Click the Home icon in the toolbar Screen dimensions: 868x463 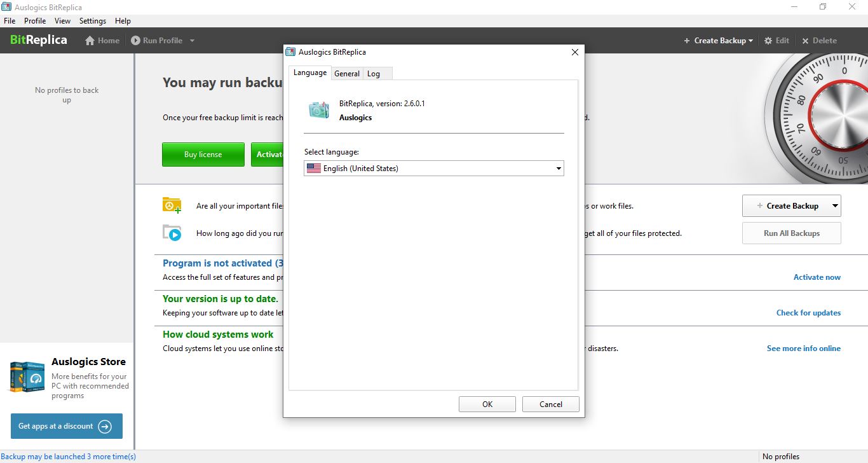pos(90,40)
